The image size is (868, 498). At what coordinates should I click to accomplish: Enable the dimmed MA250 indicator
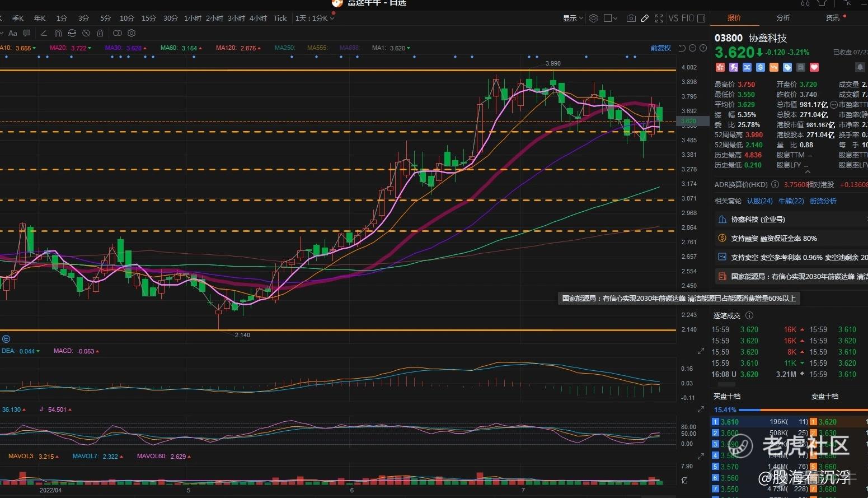coord(285,48)
